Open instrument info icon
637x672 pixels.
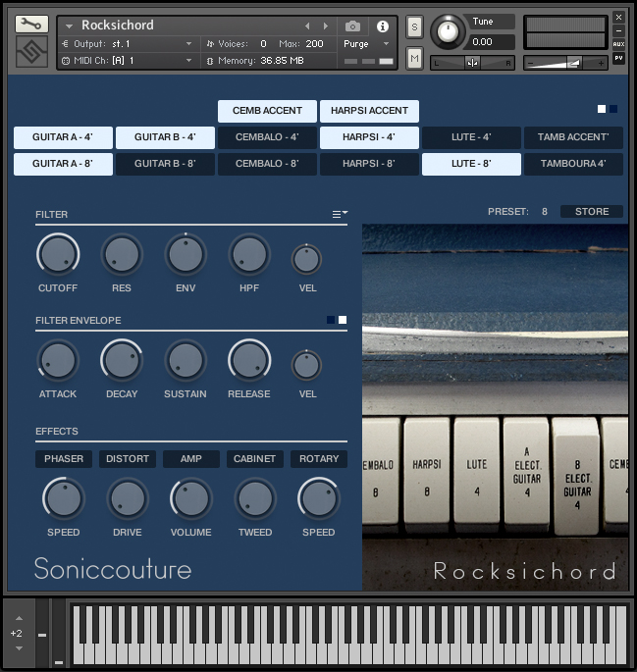[x=383, y=26]
